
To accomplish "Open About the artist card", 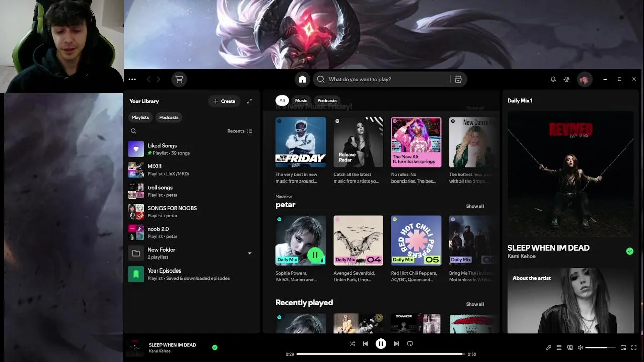I will pos(571,301).
